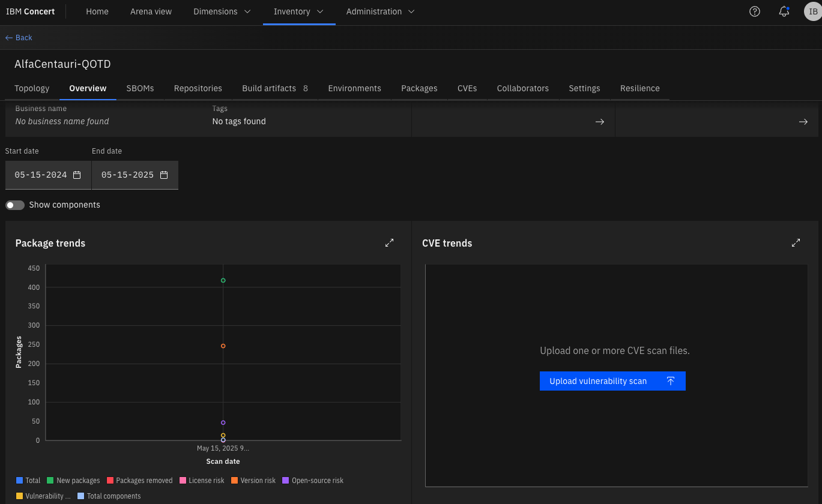Open the Resilience tab
This screenshot has width=822, height=504.
click(x=640, y=88)
